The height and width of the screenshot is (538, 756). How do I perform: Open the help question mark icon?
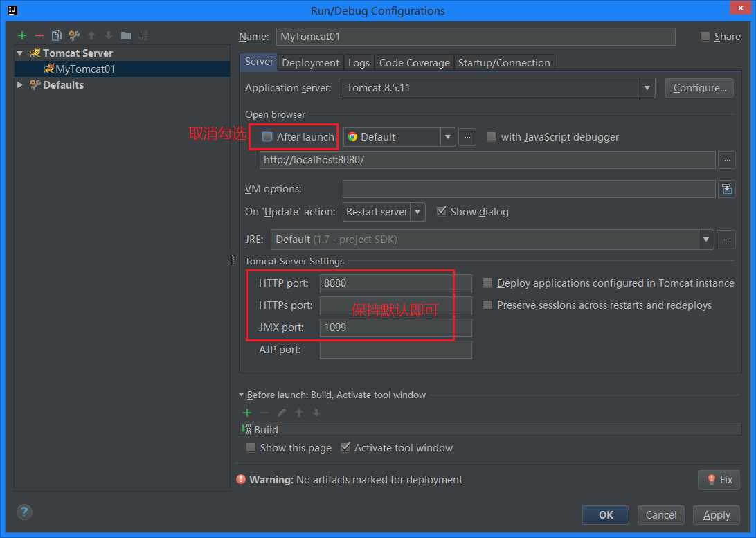point(24,512)
